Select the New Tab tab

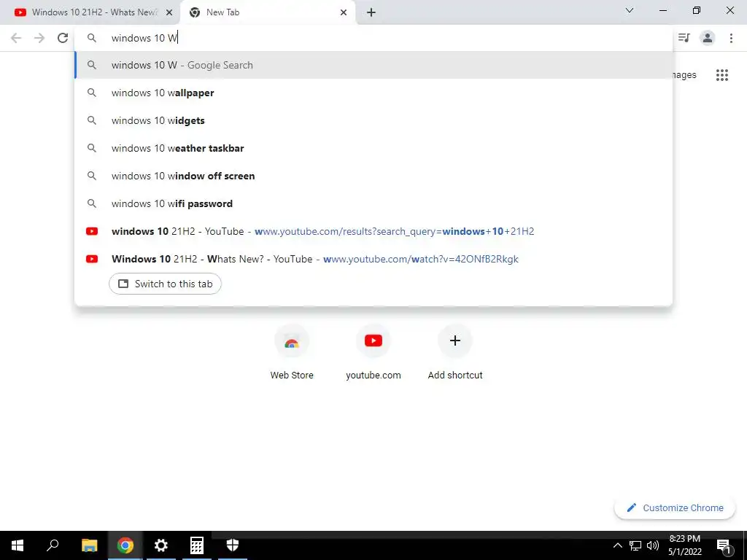click(268, 13)
